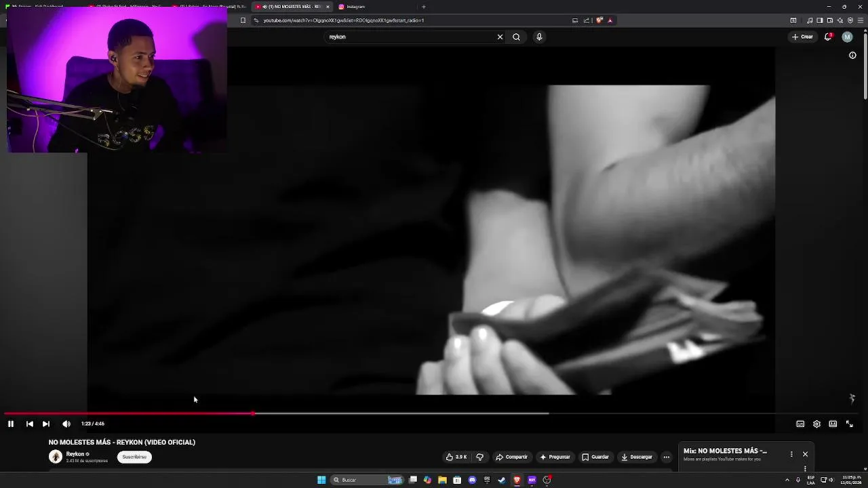
Task: Open the Brave wallet icon
Action: pos(830,20)
